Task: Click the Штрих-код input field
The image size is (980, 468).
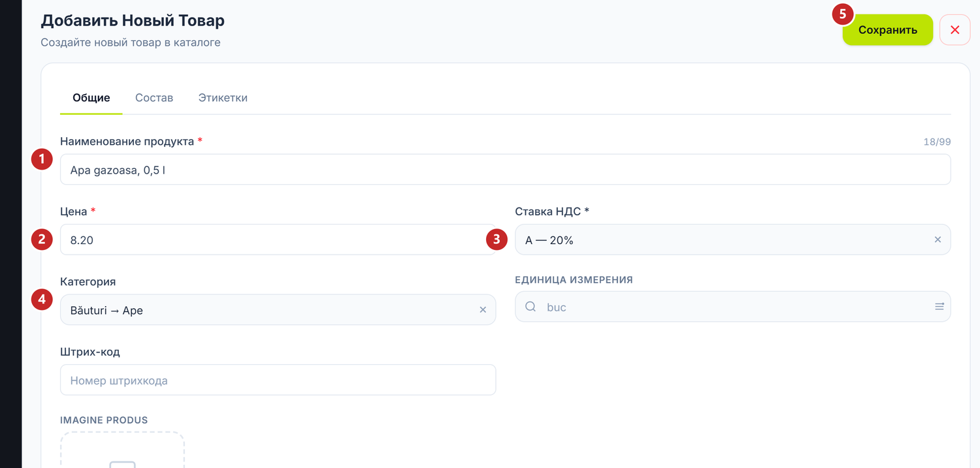Action: [x=278, y=380]
